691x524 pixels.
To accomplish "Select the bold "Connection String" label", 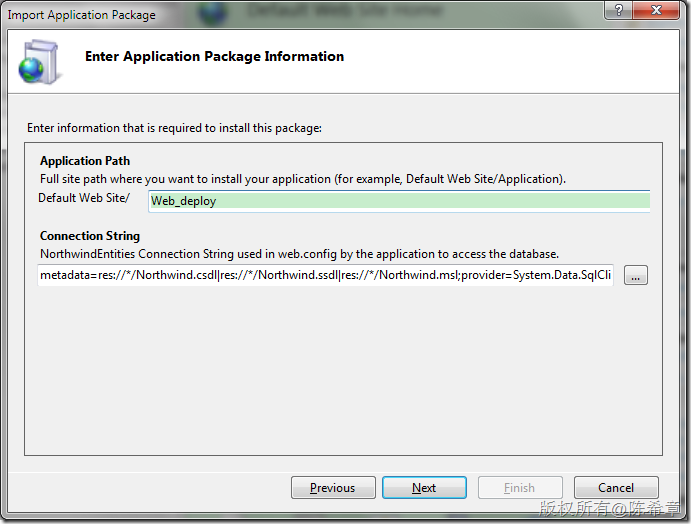I will point(89,237).
